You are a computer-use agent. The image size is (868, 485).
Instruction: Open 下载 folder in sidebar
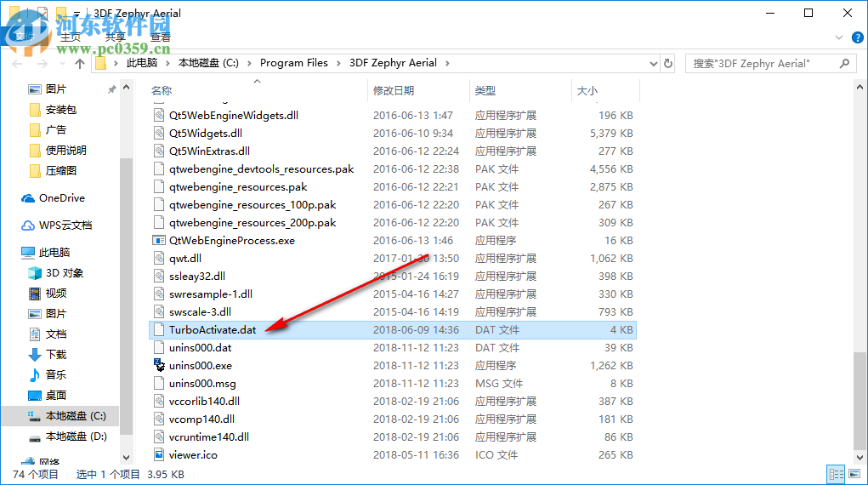48,354
